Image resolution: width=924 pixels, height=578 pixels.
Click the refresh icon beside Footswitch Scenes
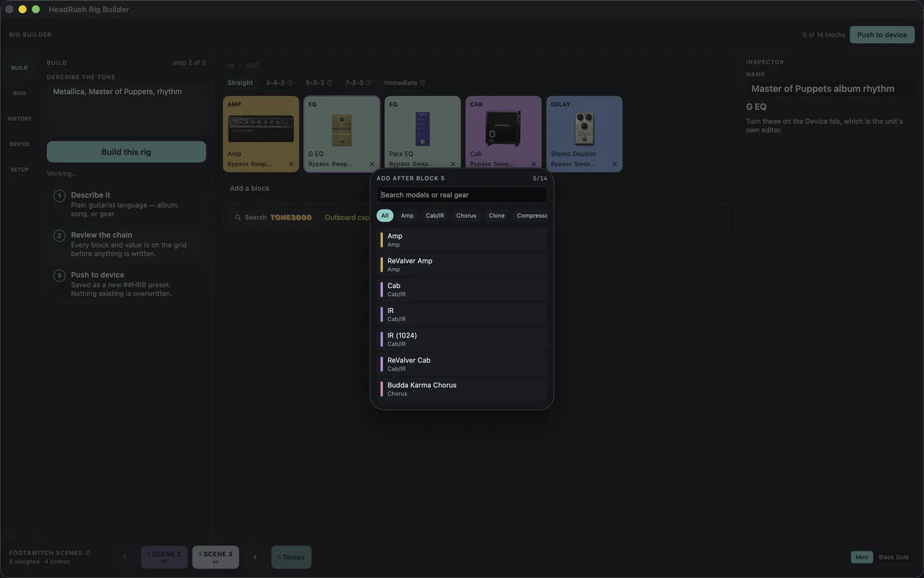[x=88, y=553]
